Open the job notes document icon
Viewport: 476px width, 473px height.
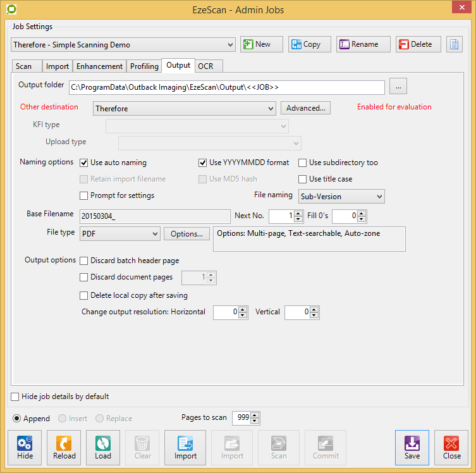point(455,44)
